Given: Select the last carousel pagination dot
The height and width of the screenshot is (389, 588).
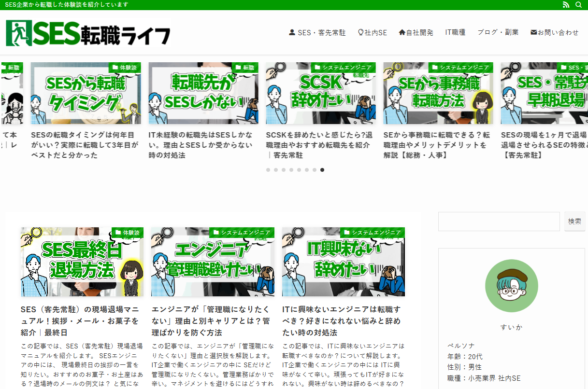Looking at the screenshot, I should [x=322, y=170].
